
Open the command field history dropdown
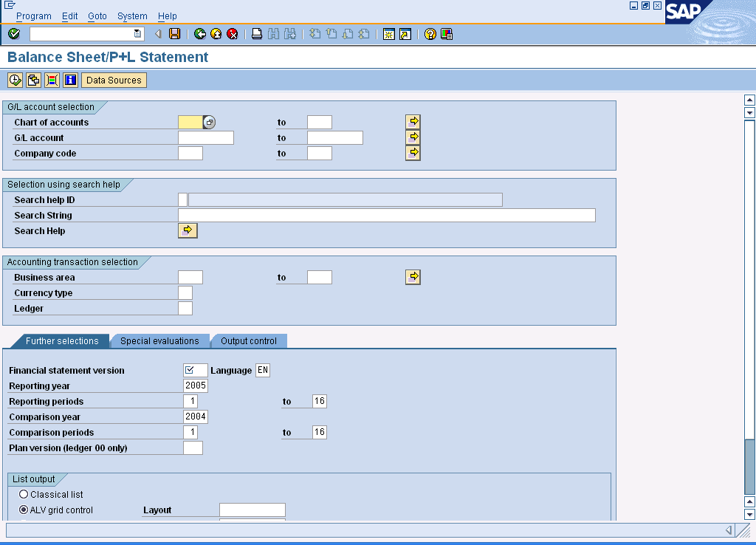click(x=137, y=34)
